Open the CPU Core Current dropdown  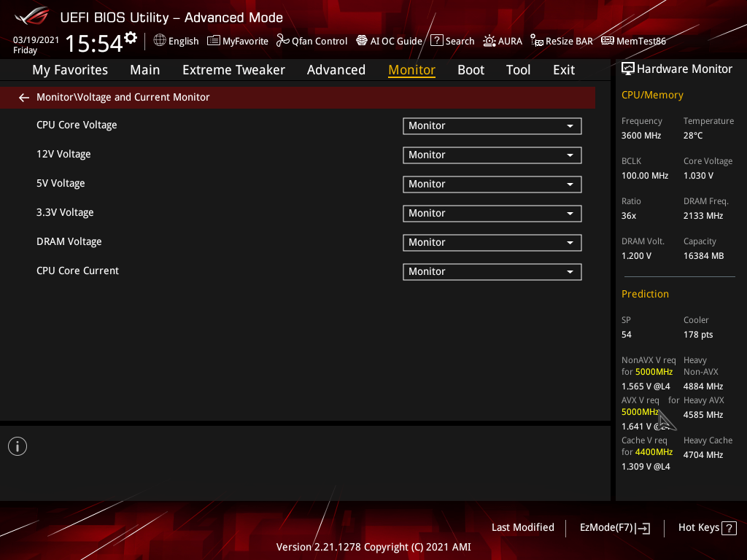492,272
